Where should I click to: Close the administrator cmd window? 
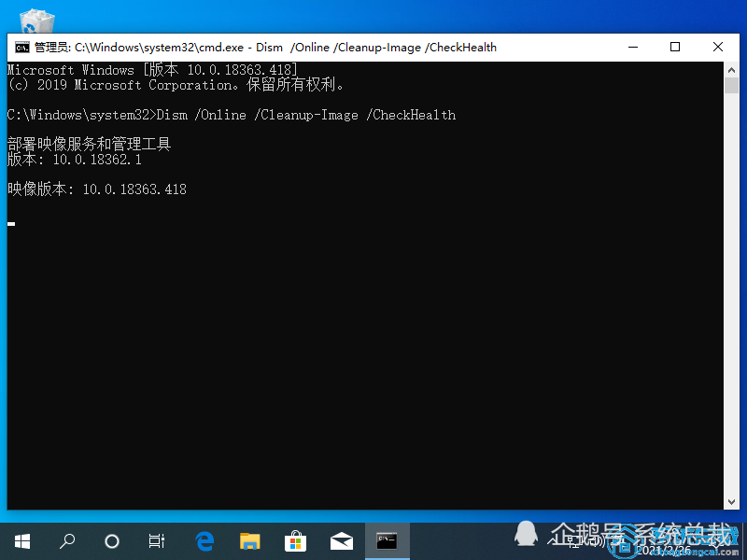(x=718, y=48)
